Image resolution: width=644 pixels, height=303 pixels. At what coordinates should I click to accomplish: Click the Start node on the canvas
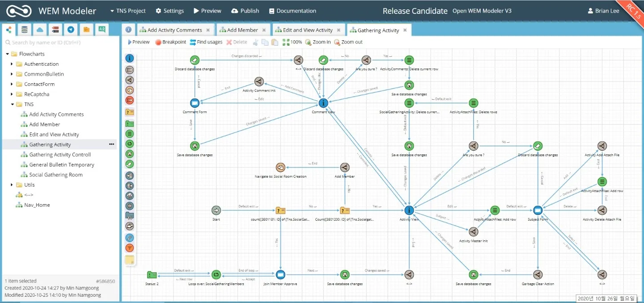[216, 210]
